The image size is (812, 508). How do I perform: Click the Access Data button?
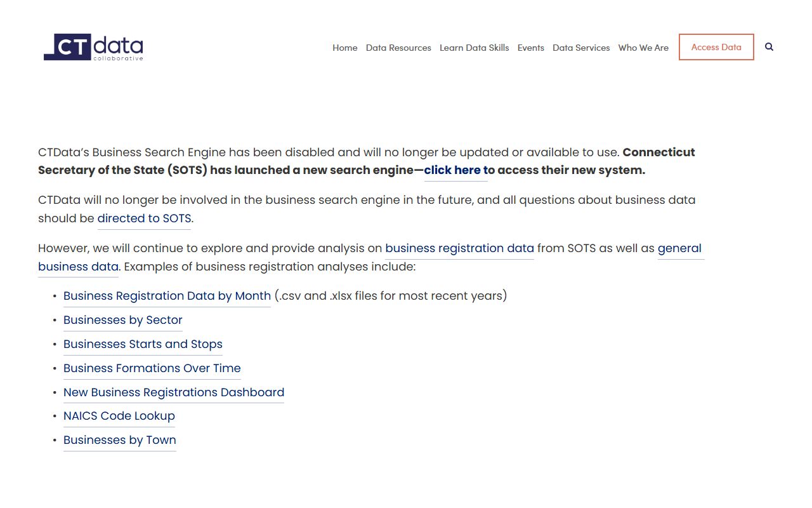tap(716, 47)
